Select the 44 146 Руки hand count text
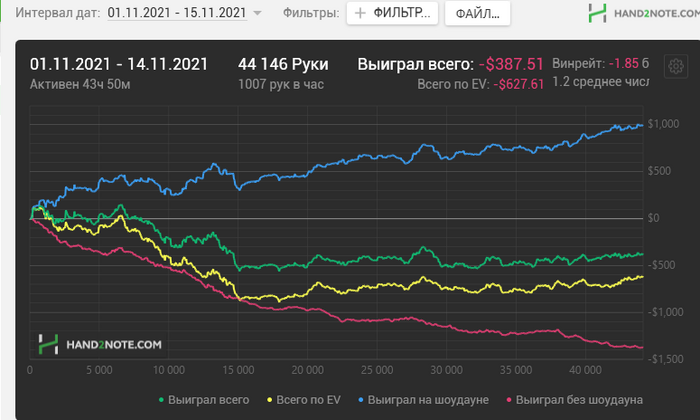Image resolution: width=700 pixels, height=420 pixels. point(283,64)
